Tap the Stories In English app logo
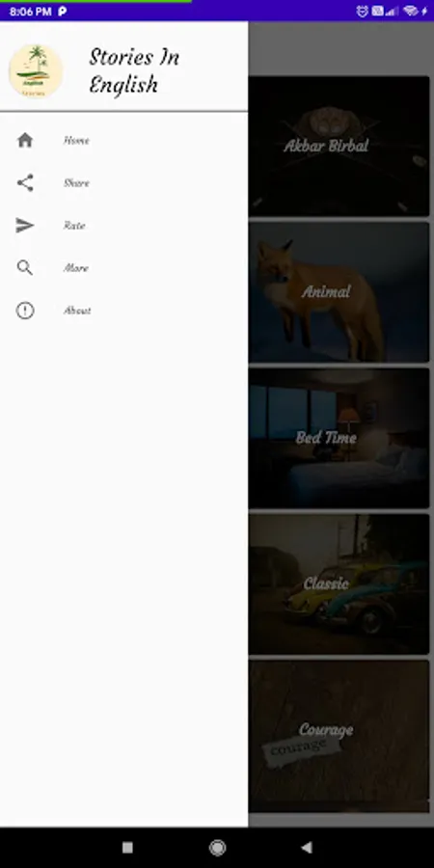Image resolution: width=434 pixels, height=868 pixels. (x=36, y=70)
